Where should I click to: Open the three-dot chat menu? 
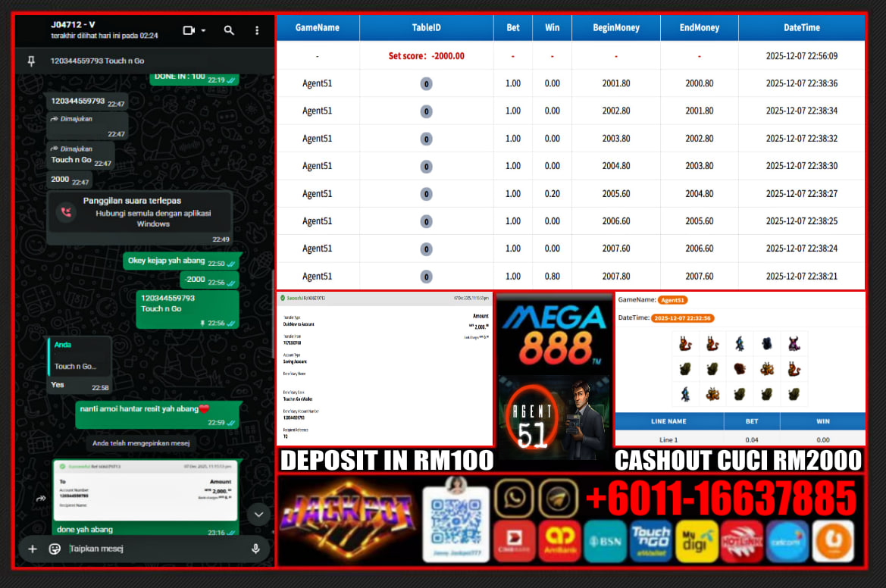pos(257,30)
